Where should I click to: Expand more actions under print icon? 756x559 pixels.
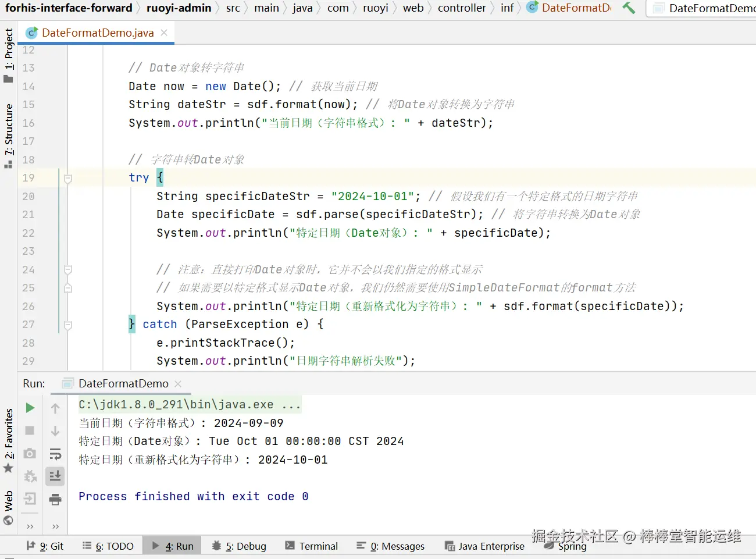56,526
